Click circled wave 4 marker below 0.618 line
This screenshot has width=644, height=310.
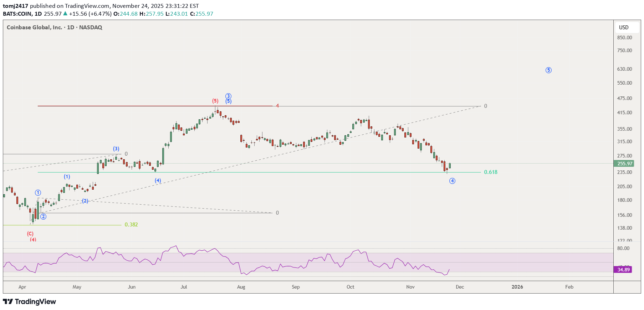[452, 181]
